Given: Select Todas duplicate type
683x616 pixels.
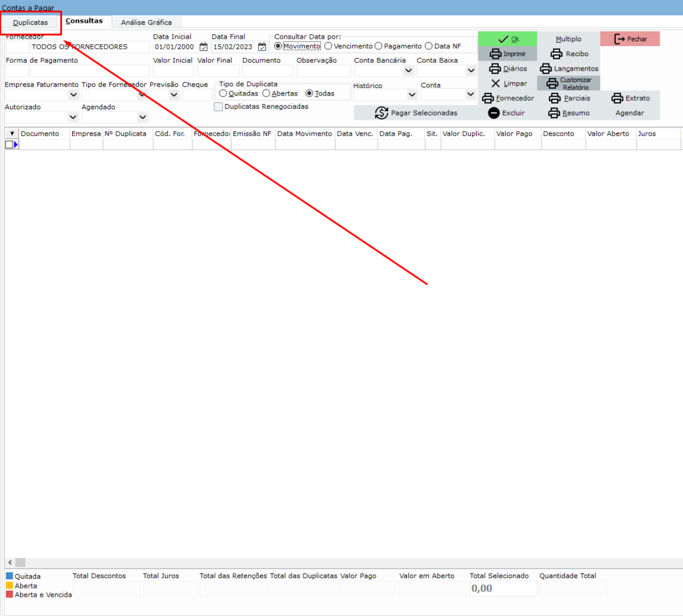Looking at the screenshot, I should coord(309,93).
